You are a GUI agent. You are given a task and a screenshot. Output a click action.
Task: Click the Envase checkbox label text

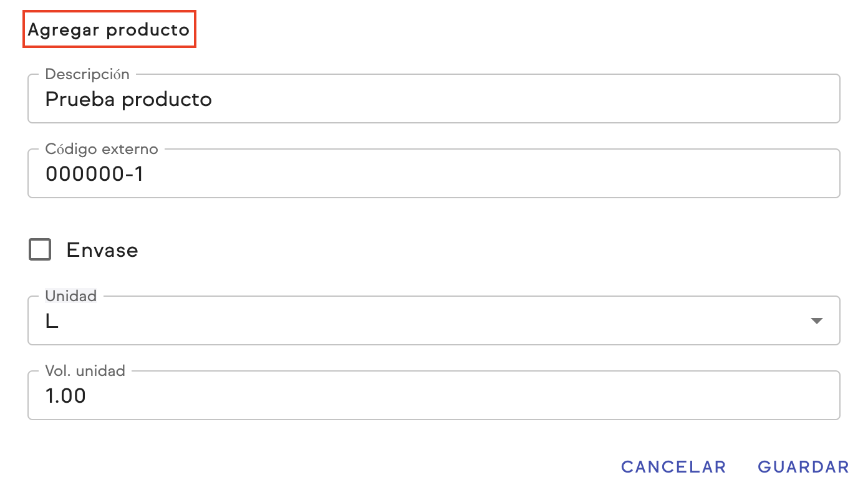(102, 250)
